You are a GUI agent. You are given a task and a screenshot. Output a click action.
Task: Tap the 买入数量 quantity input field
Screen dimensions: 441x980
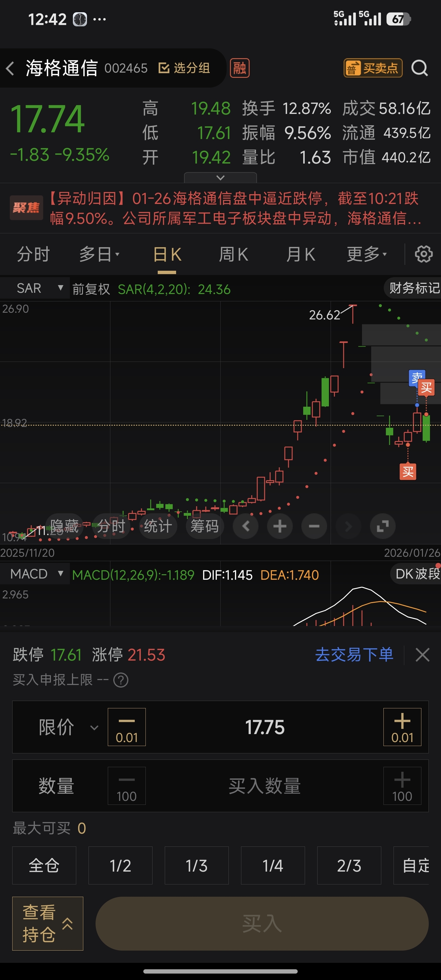coord(265,786)
